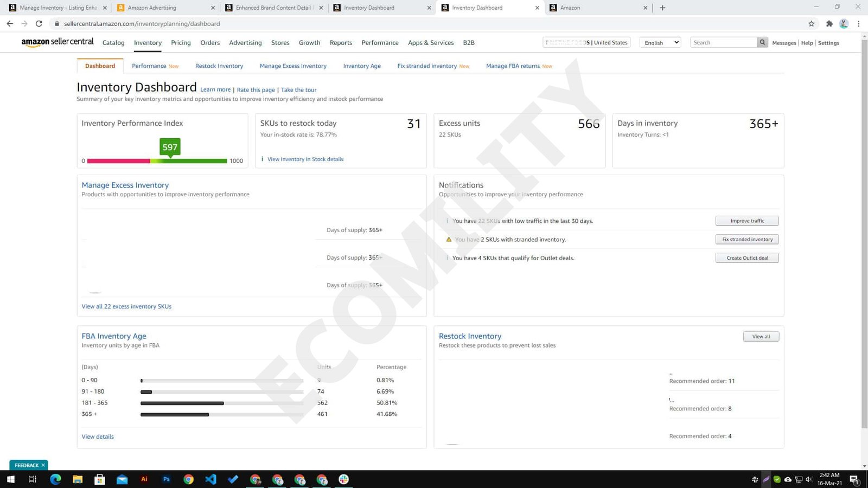Open the Slack icon in the taskbar

[x=344, y=479]
